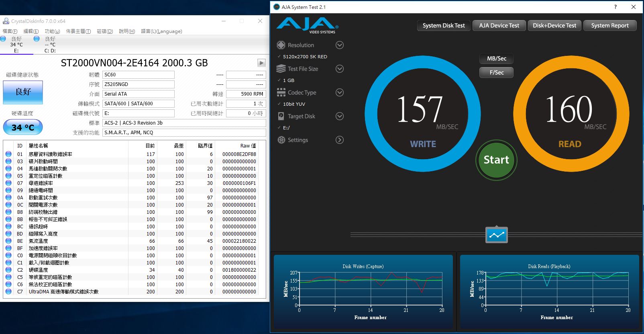Open the 編輯(E) menu
Screen dimensions: 644x334
[x=31, y=31]
